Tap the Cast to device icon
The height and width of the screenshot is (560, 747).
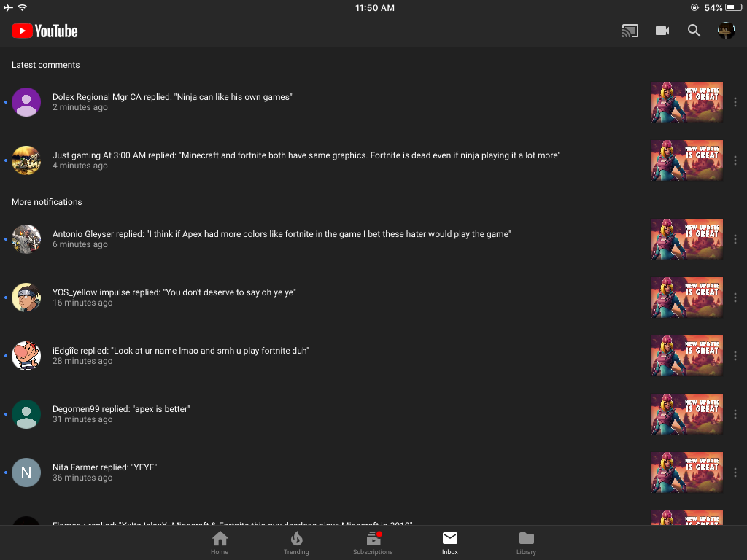[630, 31]
